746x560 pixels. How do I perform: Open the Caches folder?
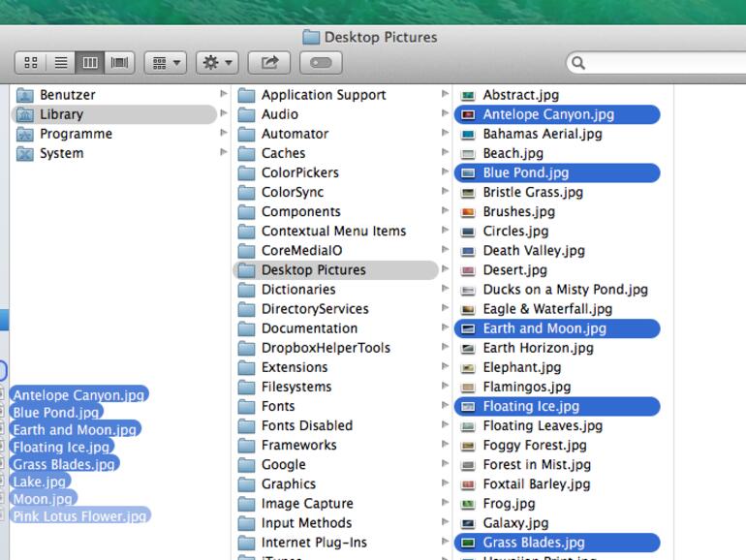[x=335, y=153]
